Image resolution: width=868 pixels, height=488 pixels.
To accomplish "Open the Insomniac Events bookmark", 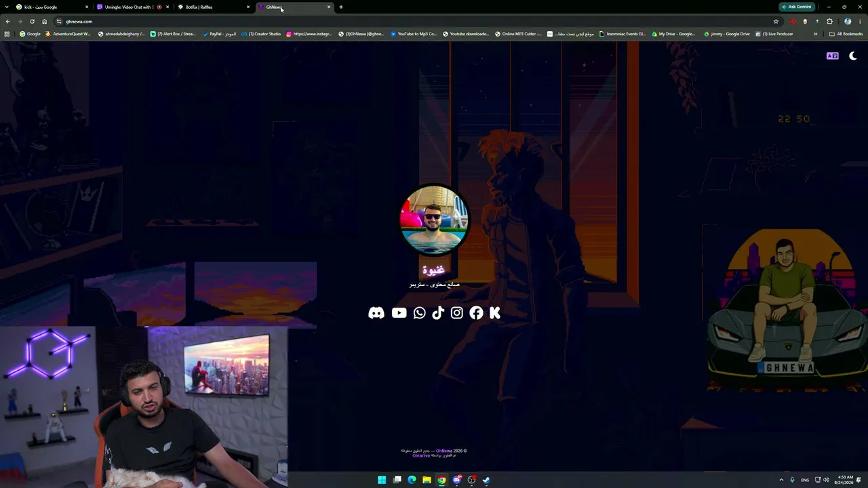I will [623, 34].
